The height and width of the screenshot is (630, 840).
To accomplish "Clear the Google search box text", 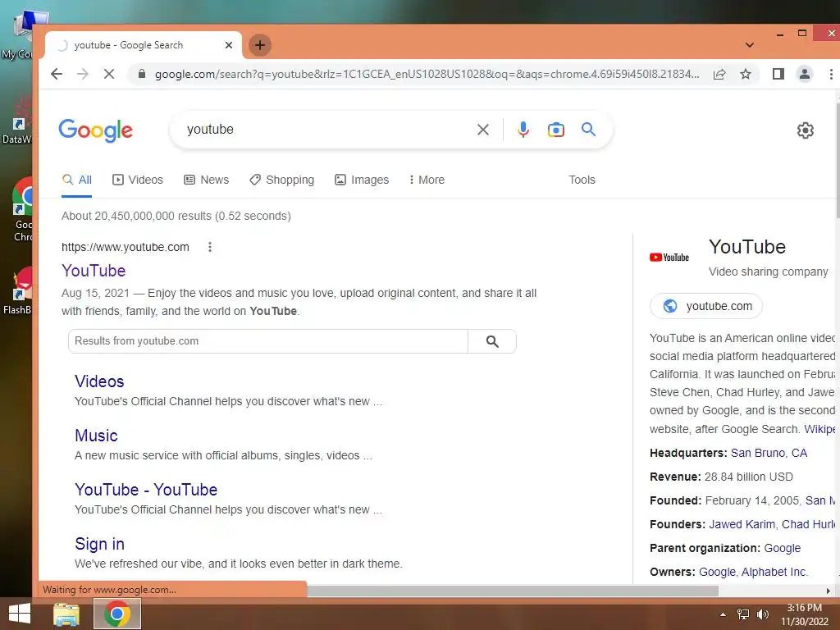I will [x=482, y=130].
